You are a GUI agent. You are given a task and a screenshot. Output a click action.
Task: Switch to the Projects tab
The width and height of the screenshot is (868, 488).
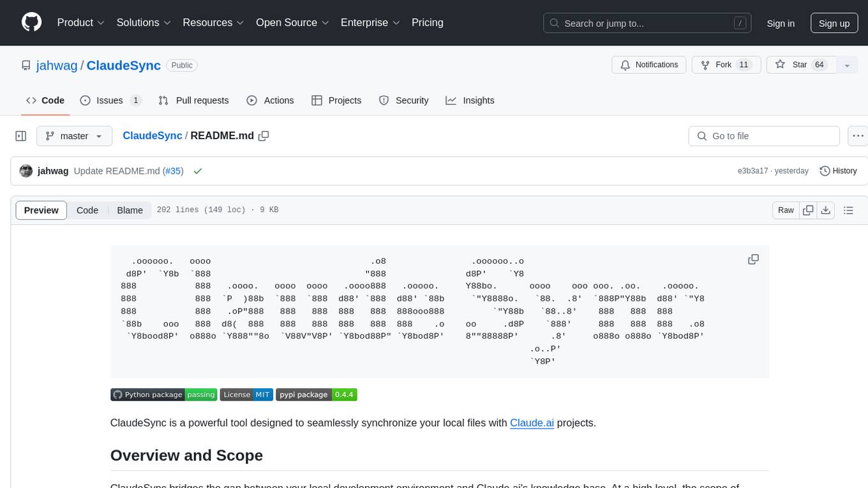[336, 100]
